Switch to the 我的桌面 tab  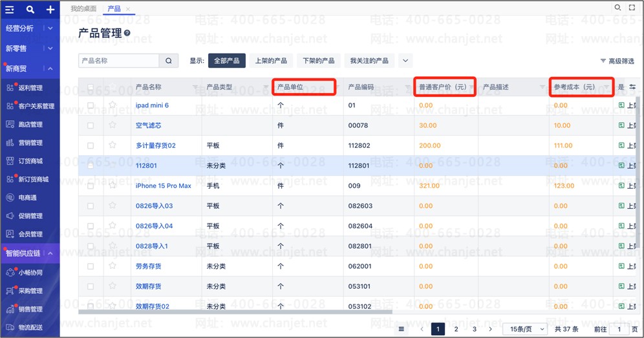(83, 8)
